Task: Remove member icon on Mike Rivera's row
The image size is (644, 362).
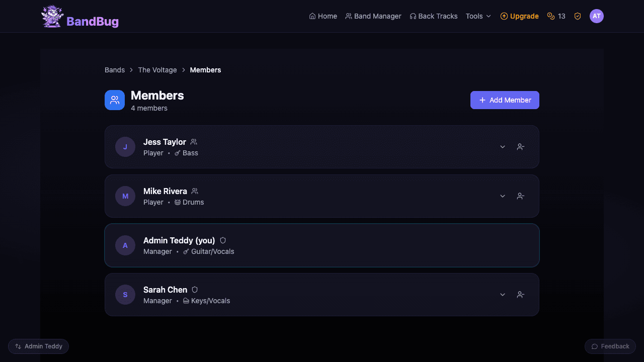Action: coord(520,196)
